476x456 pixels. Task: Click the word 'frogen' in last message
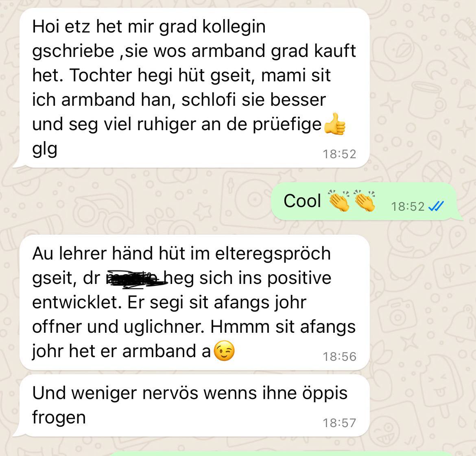pyautogui.click(x=59, y=418)
